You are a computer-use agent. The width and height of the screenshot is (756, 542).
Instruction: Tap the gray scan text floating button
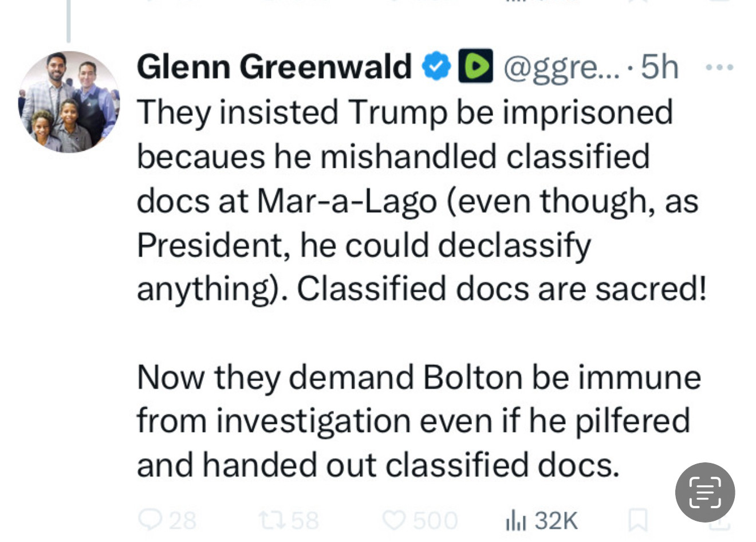coord(705,492)
